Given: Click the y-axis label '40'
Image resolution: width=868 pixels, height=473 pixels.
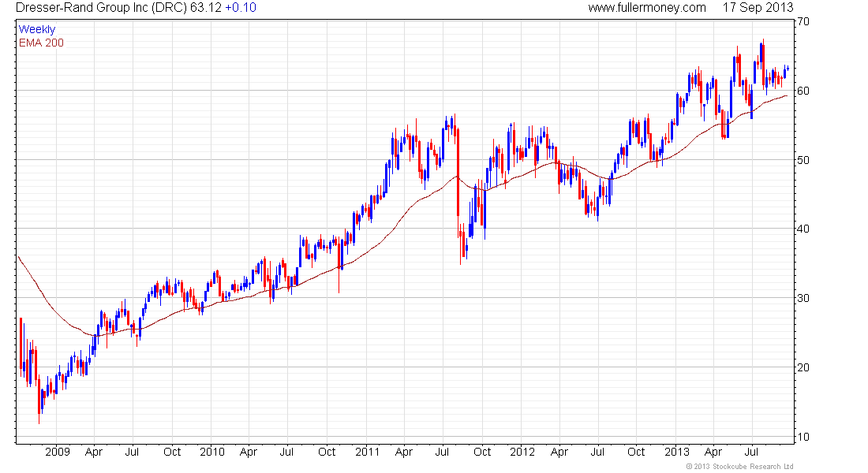Looking at the screenshot, I should [803, 229].
